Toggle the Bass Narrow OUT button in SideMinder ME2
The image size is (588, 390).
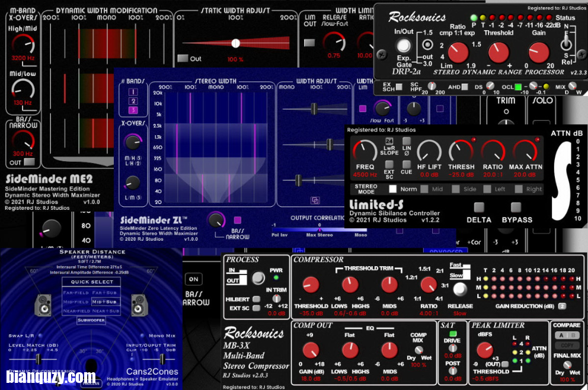[29, 162]
